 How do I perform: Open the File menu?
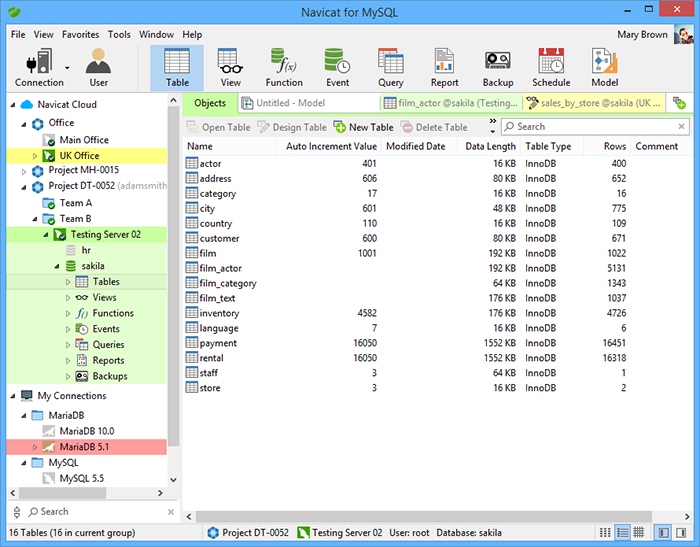[18, 34]
